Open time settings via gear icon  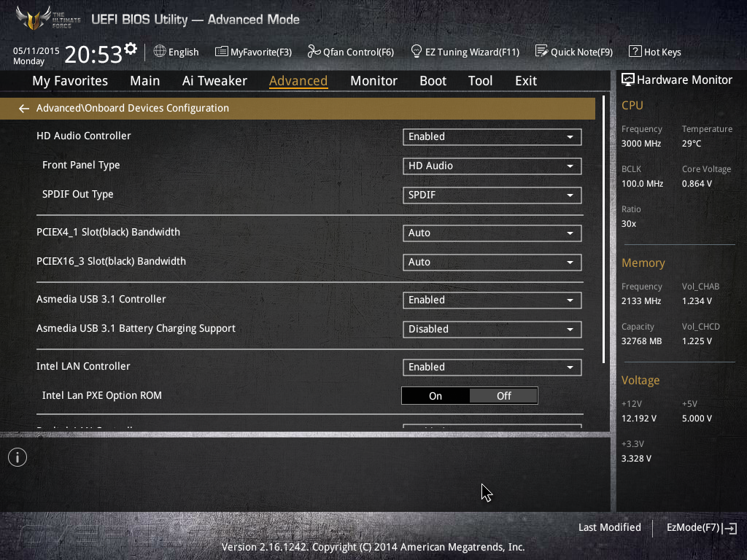tap(131, 49)
